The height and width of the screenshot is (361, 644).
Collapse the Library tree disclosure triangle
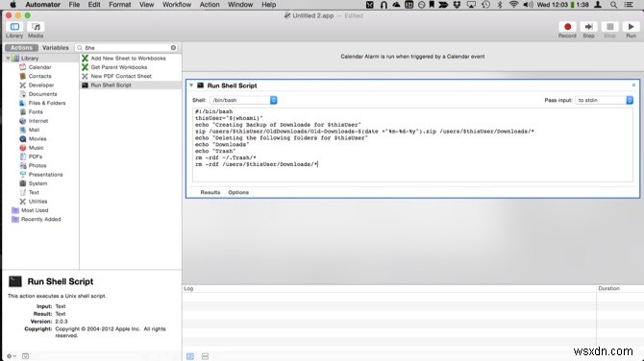pyautogui.click(x=8, y=59)
